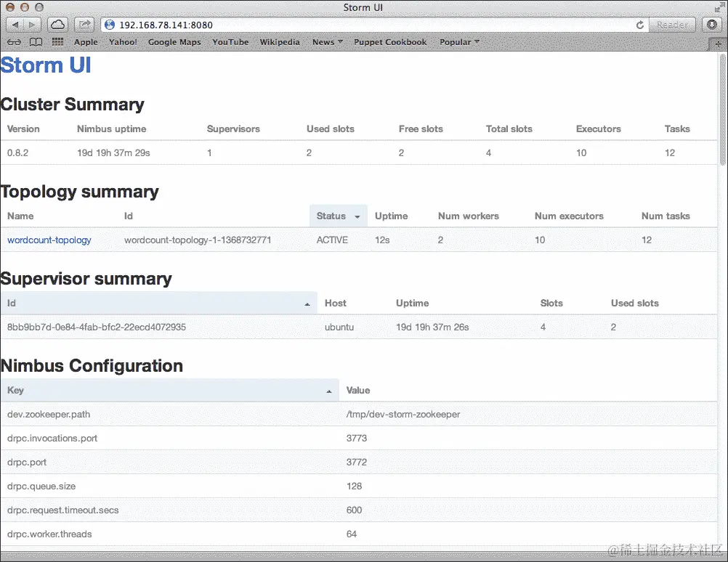Click the vertical page scrollbar thumb
Viewport: 728px width, 562px height.
click(723, 109)
